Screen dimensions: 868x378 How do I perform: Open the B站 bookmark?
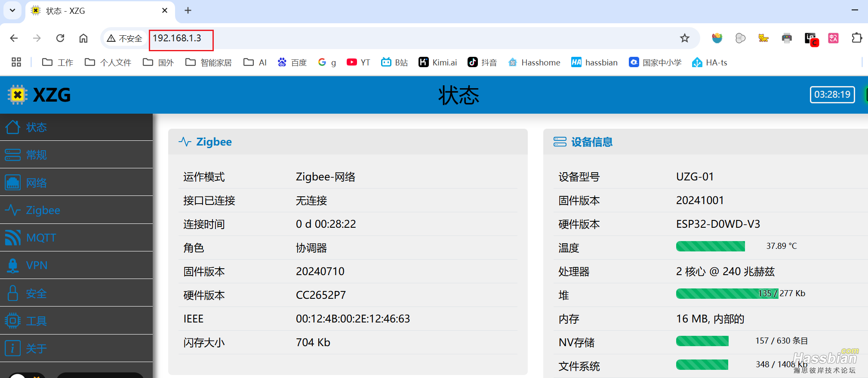pos(394,62)
